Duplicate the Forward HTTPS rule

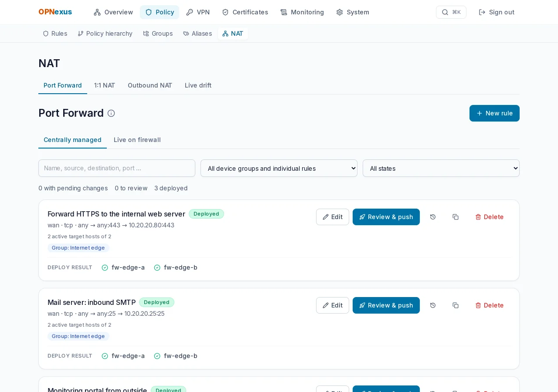click(456, 217)
